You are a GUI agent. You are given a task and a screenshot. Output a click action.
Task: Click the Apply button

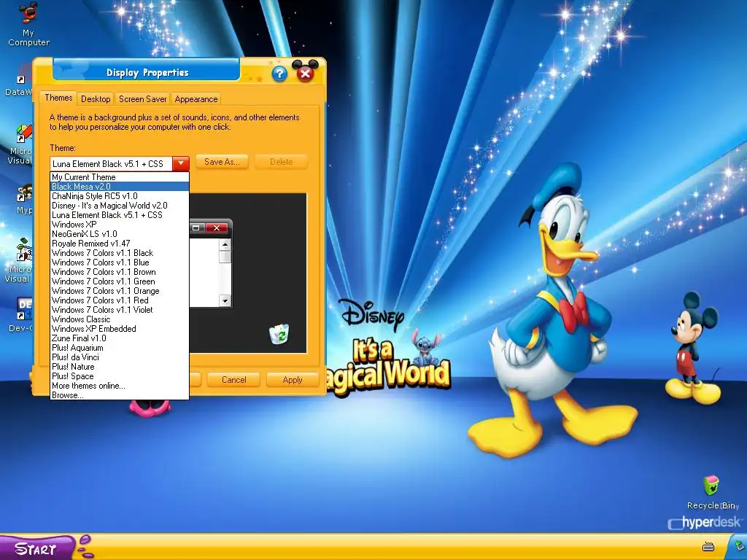(292, 379)
